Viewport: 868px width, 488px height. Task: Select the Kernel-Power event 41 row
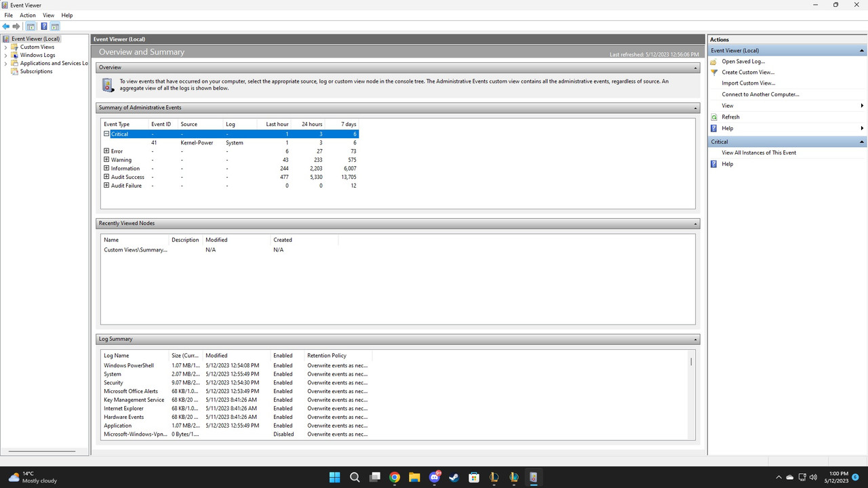coord(230,143)
